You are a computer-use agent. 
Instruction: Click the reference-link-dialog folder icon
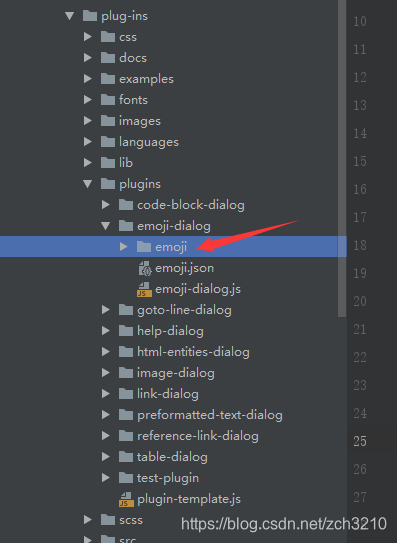pos(126,436)
